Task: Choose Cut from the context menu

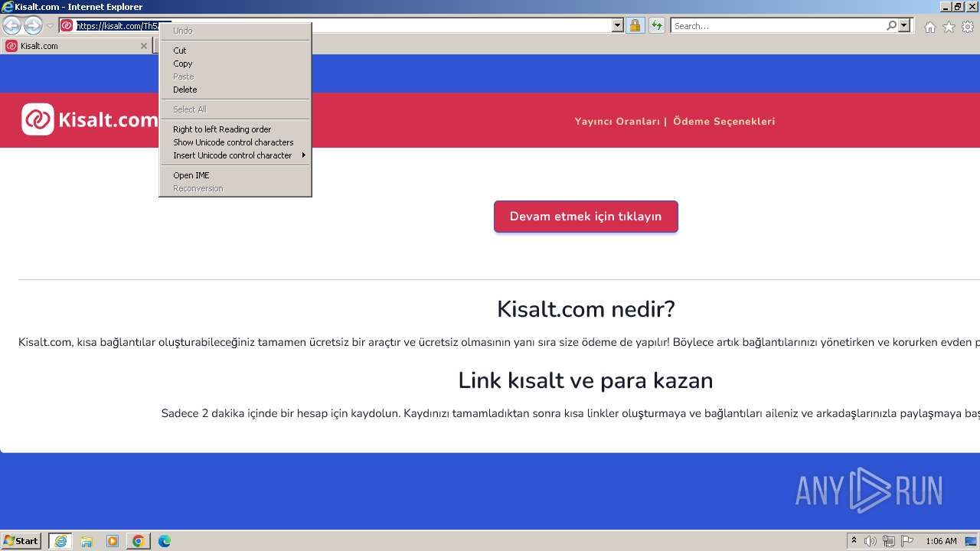Action: [x=234, y=51]
